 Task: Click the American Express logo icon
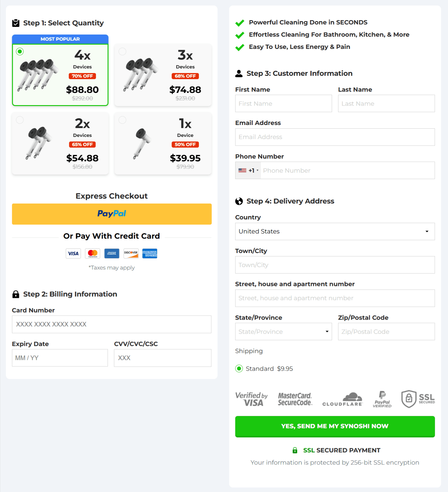click(150, 253)
